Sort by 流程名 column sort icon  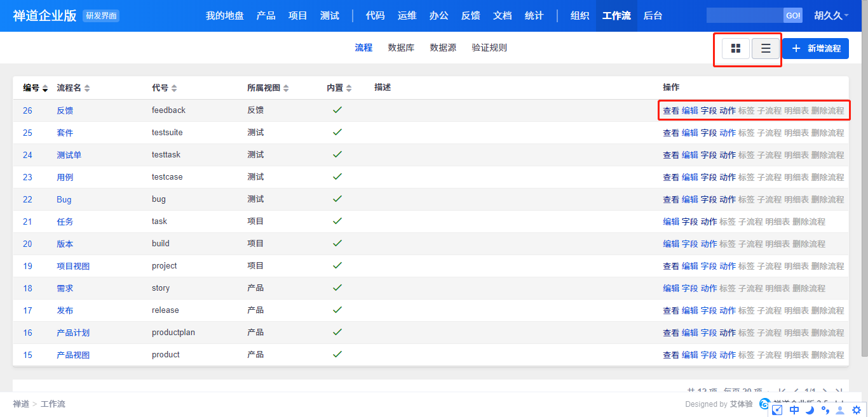87,88
